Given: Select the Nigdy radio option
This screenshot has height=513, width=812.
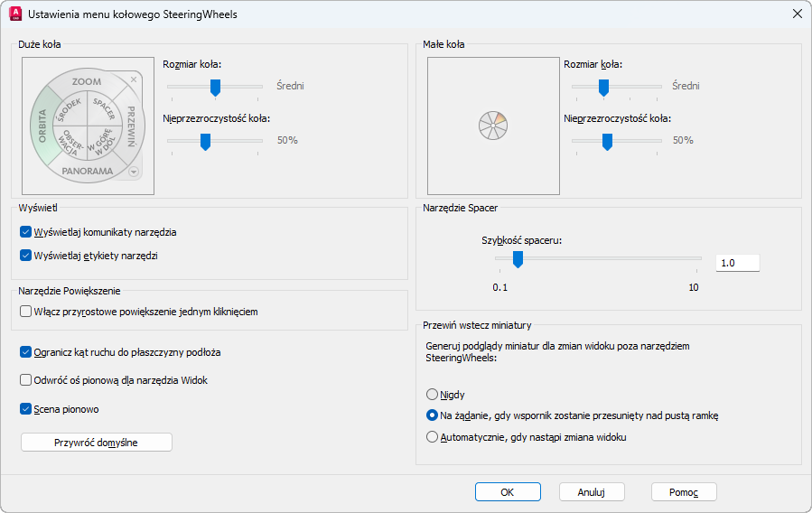Looking at the screenshot, I should [433, 395].
